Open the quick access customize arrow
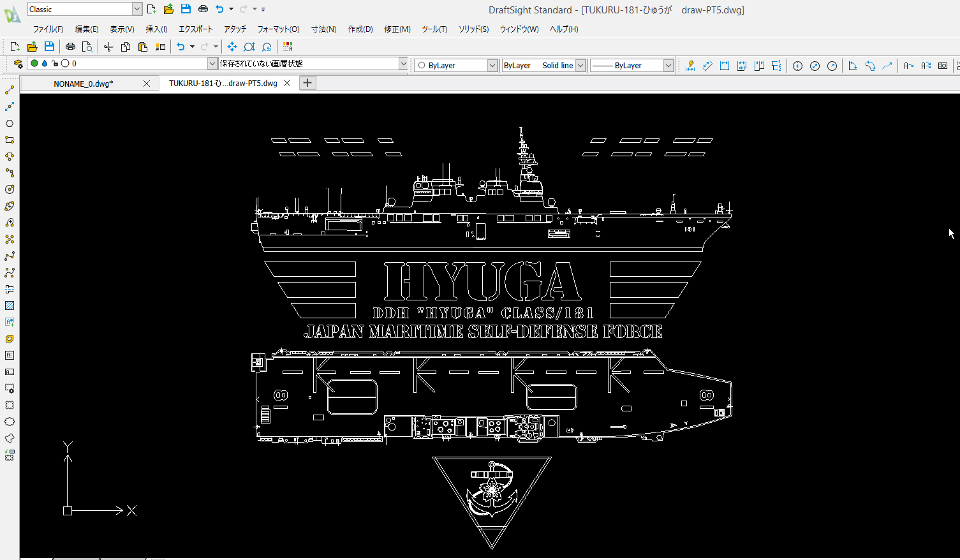This screenshot has width=960, height=560. click(x=263, y=9)
